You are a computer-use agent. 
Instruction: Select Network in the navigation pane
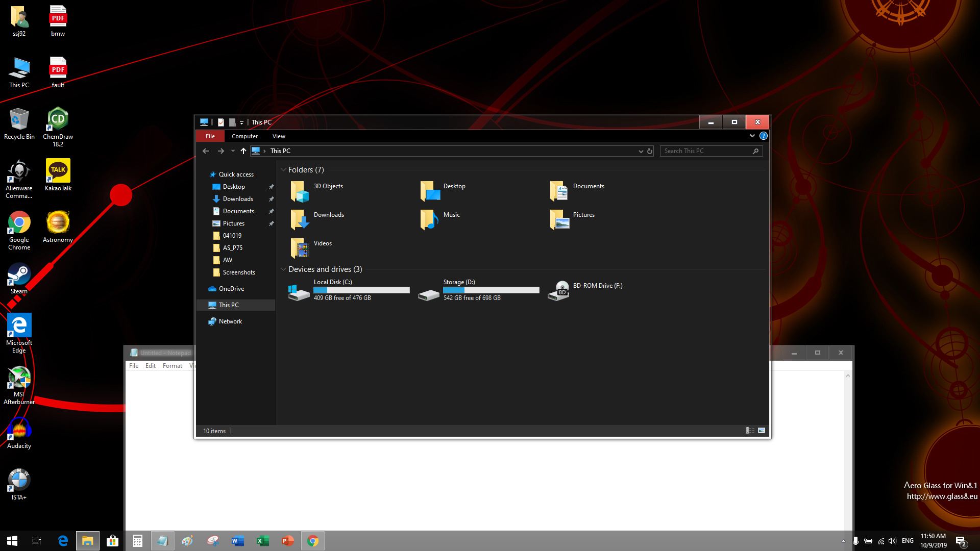pos(230,321)
